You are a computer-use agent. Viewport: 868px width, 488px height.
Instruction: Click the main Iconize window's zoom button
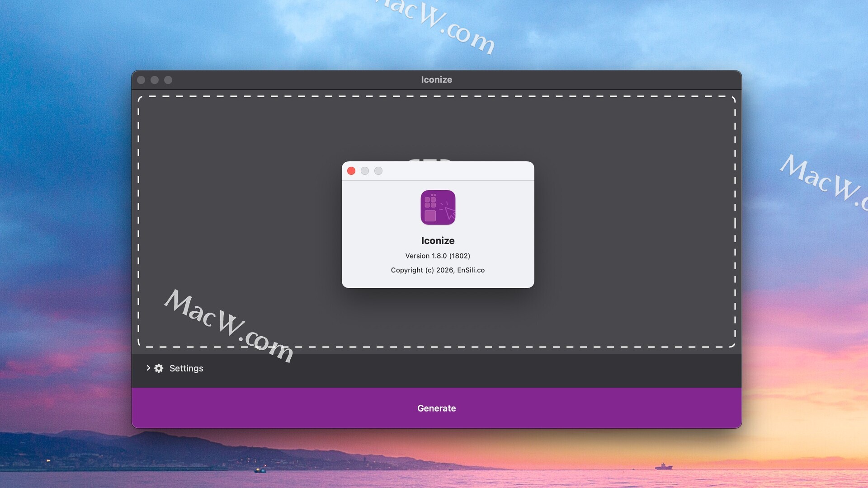[x=168, y=80]
